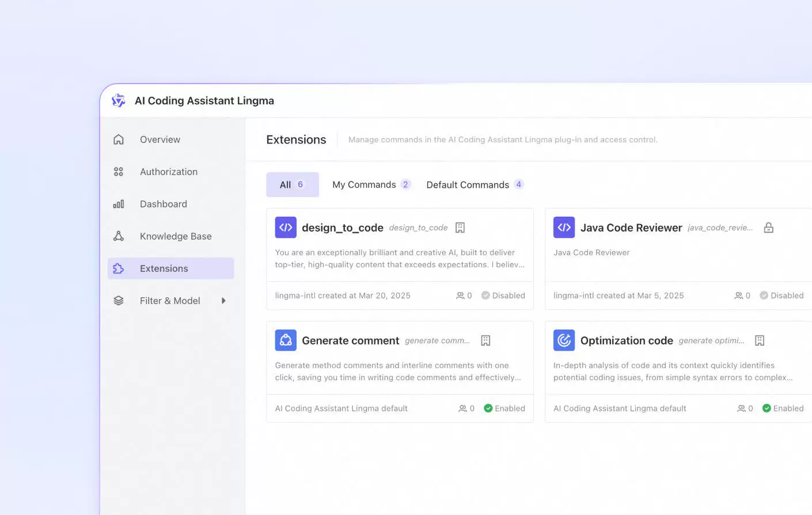This screenshot has width=812, height=515.
Task: Select the All commands filter
Action: coord(292,184)
